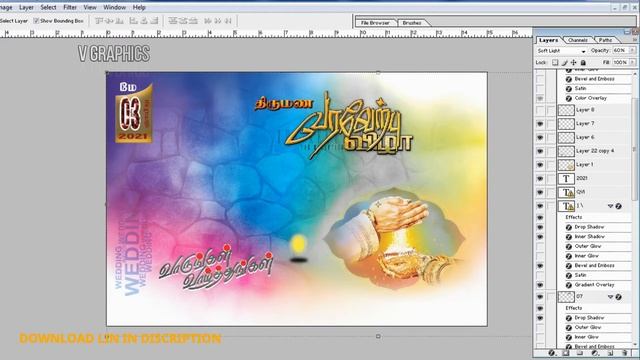
Task: Toggle lock transparent pixels icon
Action: pos(555,62)
